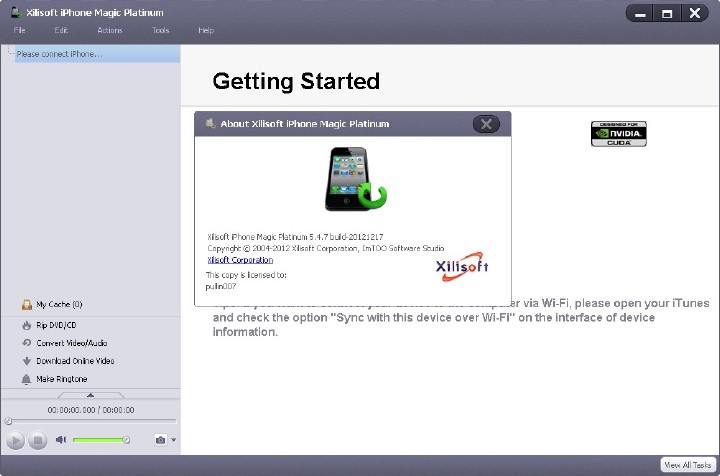The width and height of the screenshot is (720, 476).
Task: Click the Convert Video/Audio icon
Action: pos(26,343)
